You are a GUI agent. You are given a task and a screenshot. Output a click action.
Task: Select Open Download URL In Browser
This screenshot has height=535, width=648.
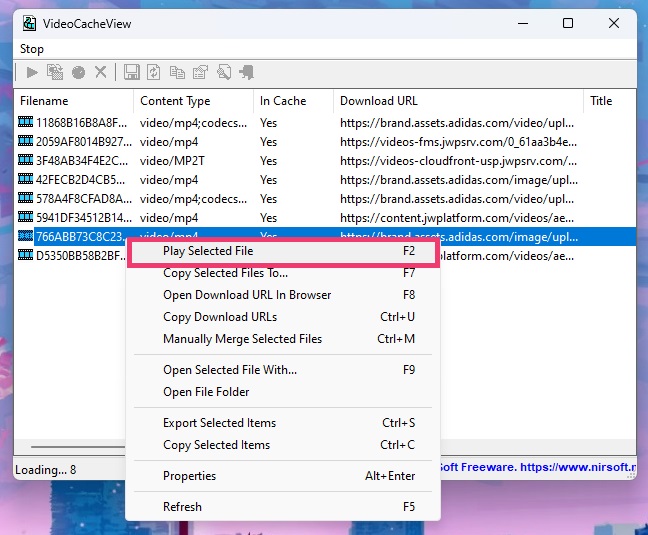pos(283,295)
